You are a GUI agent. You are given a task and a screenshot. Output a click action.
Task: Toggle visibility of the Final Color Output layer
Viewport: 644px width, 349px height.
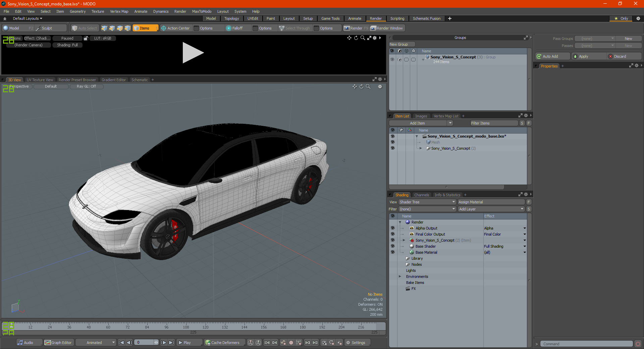pos(392,234)
